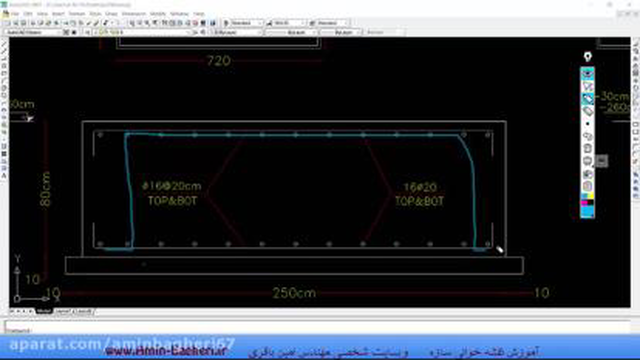Click the undo icon in annotation toolbar
The height and width of the screenshot is (360, 640).
tap(587, 136)
